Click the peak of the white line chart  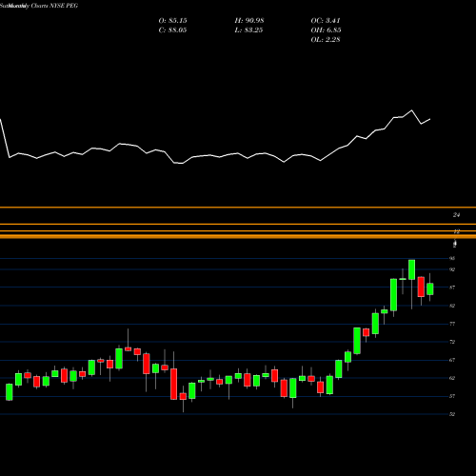click(x=412, y=110)
